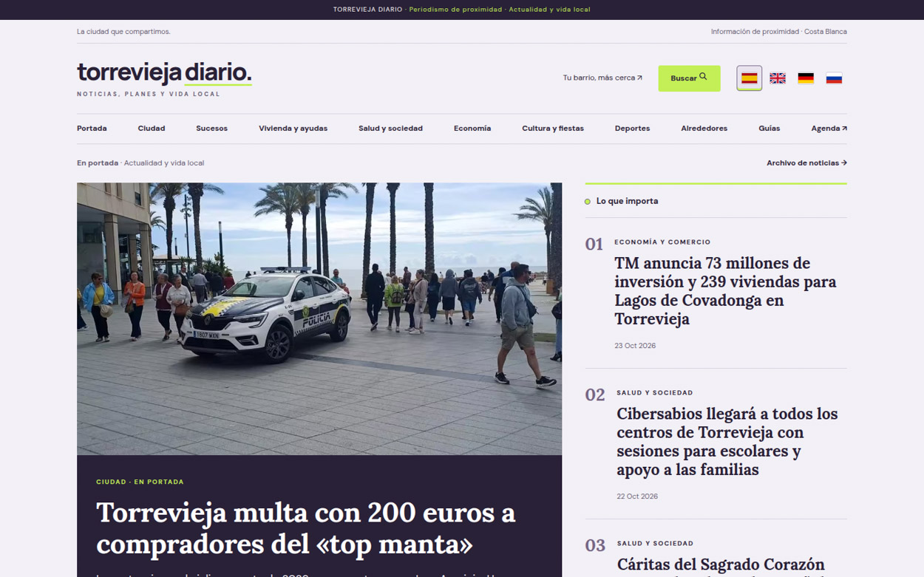Image resolution: width=924 pixels, height=577 pixels.
Task: Go to the Economía section
Action: tap(472, 129)
